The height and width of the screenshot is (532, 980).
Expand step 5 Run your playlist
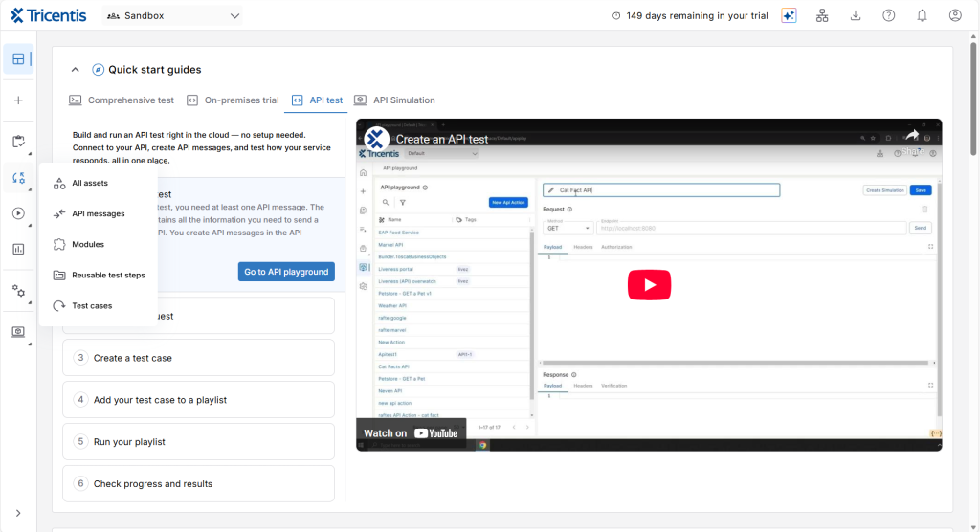pyautogui.click(x=199, y=442)
